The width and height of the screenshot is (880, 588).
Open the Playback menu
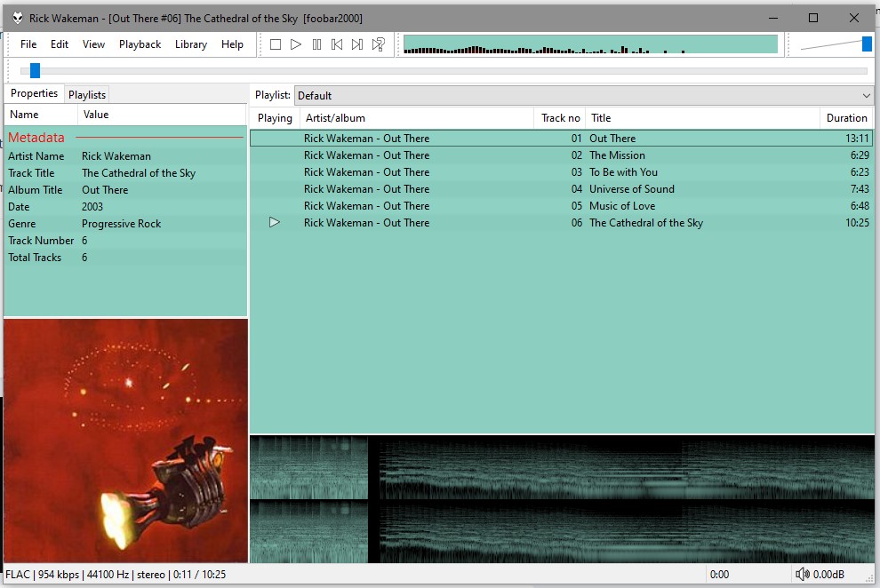pos(140,44)
